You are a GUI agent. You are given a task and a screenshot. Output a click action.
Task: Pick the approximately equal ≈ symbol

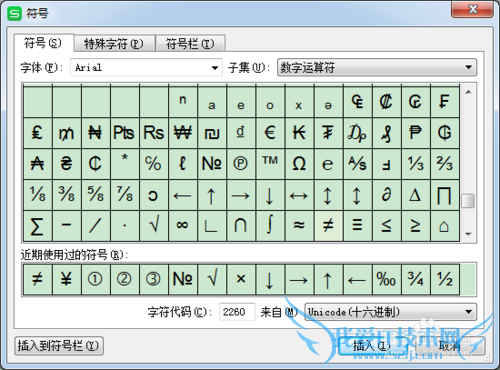pyautogui.click(x=299, y=226)
